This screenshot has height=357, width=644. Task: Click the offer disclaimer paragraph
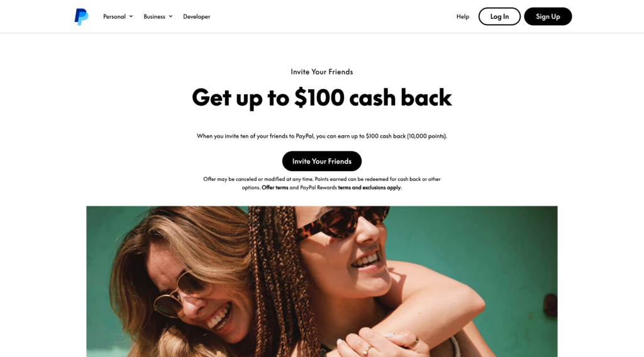click(x=321, y=183)
